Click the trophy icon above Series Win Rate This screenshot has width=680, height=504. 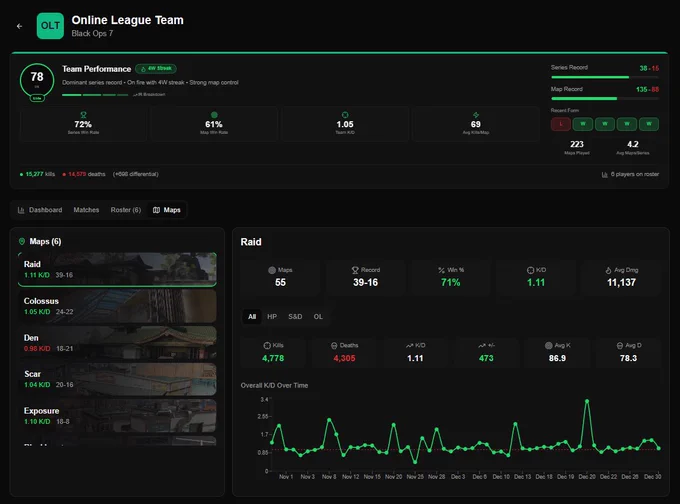pos(83,115)
